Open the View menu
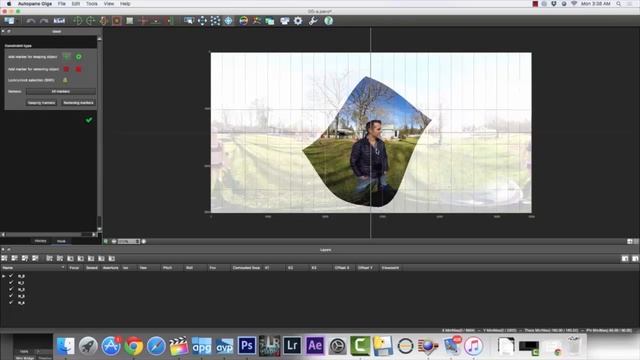This screenshot has width=640, height=360. coord(109,4)
